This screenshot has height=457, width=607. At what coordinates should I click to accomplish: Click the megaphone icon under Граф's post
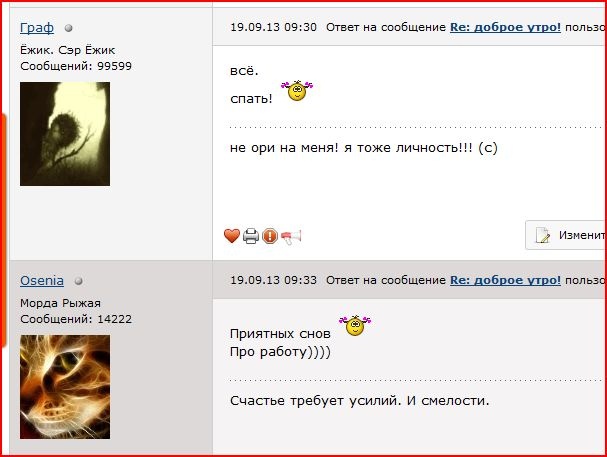tap(291, 236)
